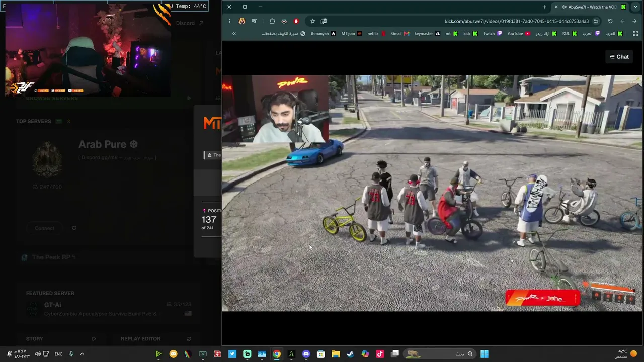Open Steam from the taskbar

350,354
